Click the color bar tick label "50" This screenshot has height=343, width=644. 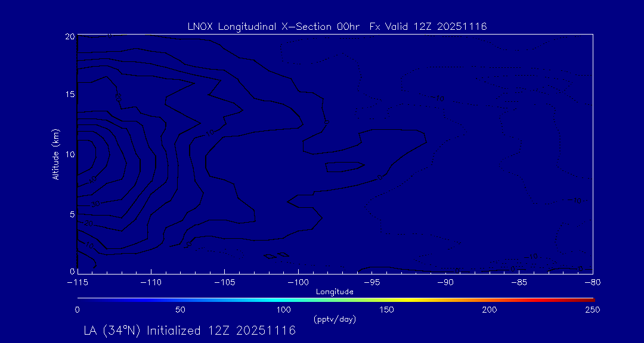[x=181, y=310]
